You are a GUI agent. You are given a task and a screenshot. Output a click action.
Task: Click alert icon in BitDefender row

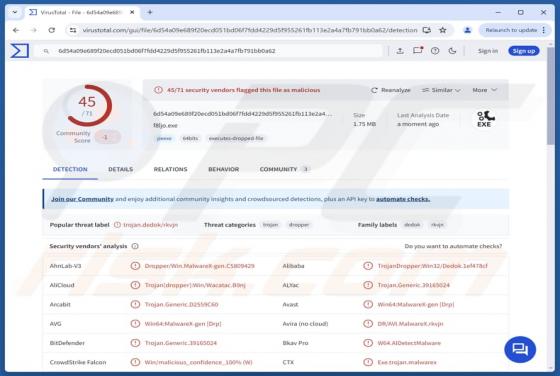[135, 343]
